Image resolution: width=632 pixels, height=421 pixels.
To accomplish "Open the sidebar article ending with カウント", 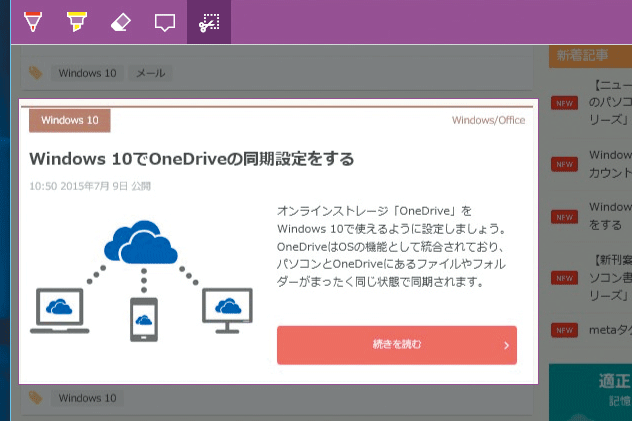I will pyautogui.click(x=610, y=164).
